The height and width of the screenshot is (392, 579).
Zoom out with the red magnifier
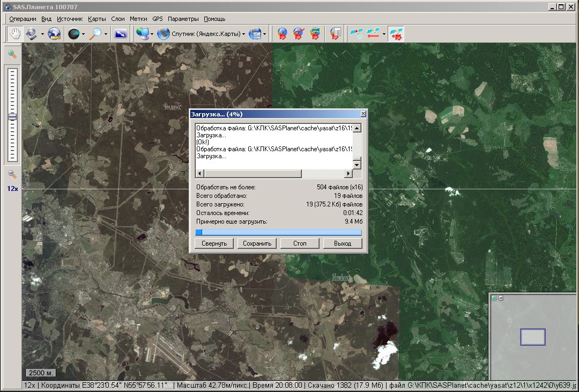(12, 174)
